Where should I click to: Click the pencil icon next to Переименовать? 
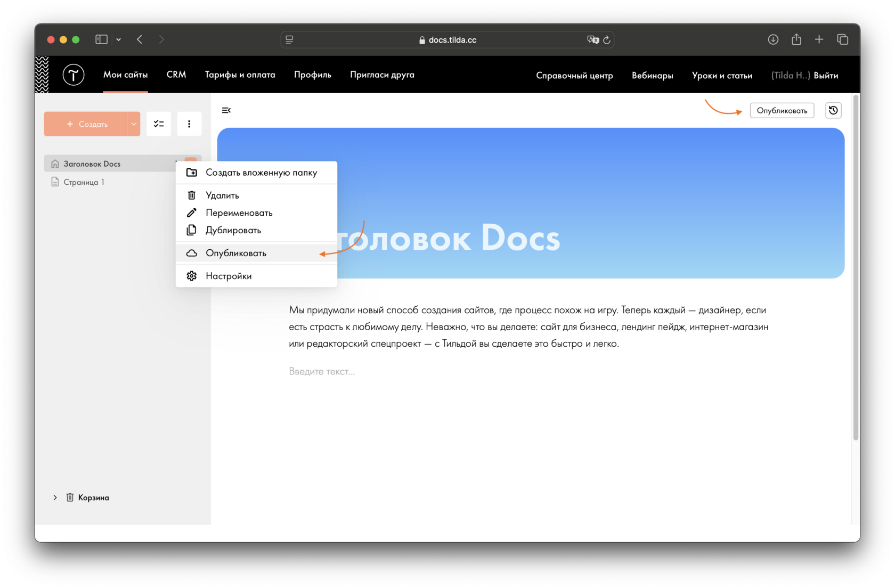pos(192,213)
